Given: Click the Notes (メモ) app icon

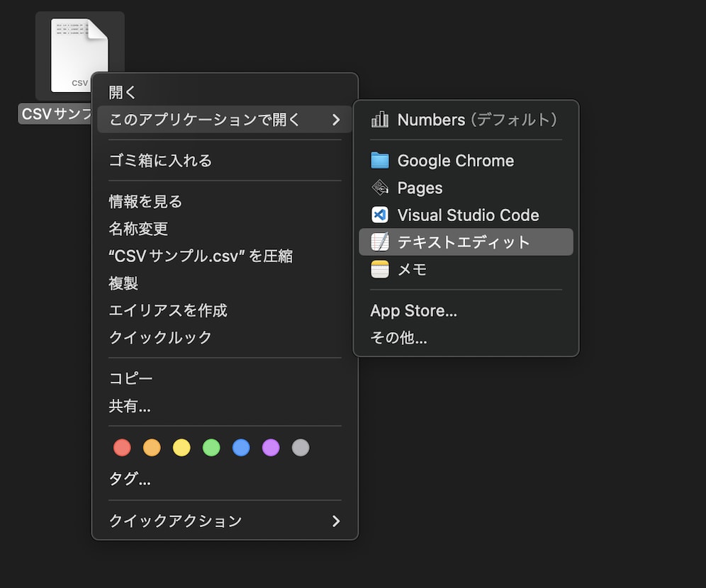Looking at the screenshot, I should pos(379,269).
